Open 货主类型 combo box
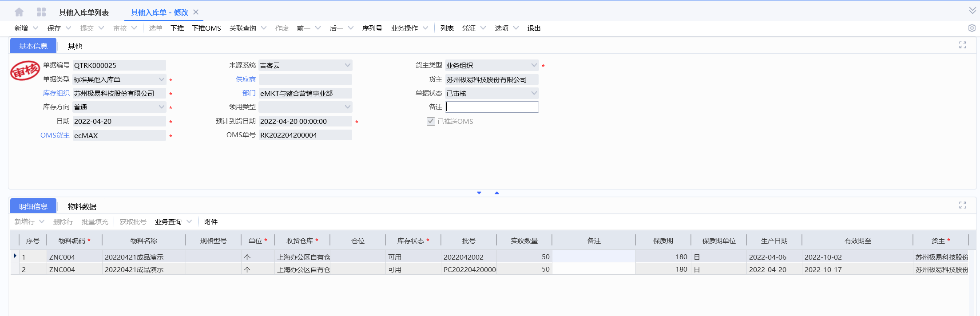This screenshot has height=316, width=980. [492, 65]
